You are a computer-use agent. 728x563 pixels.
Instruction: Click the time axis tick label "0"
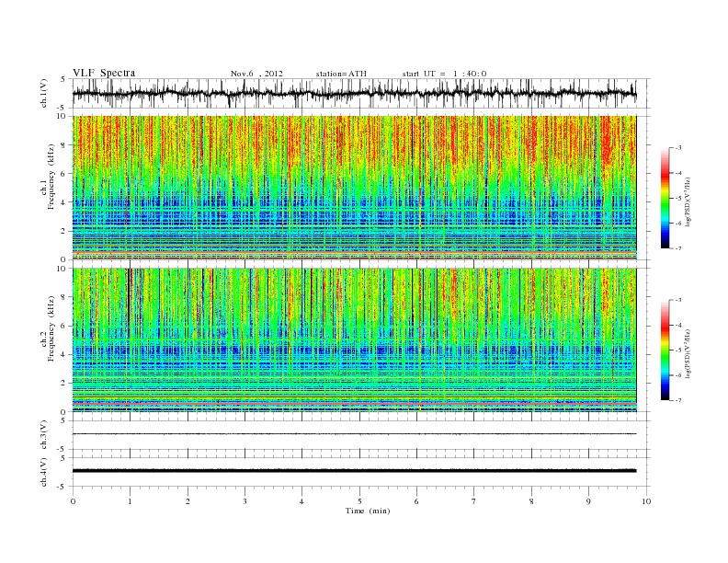73,501
